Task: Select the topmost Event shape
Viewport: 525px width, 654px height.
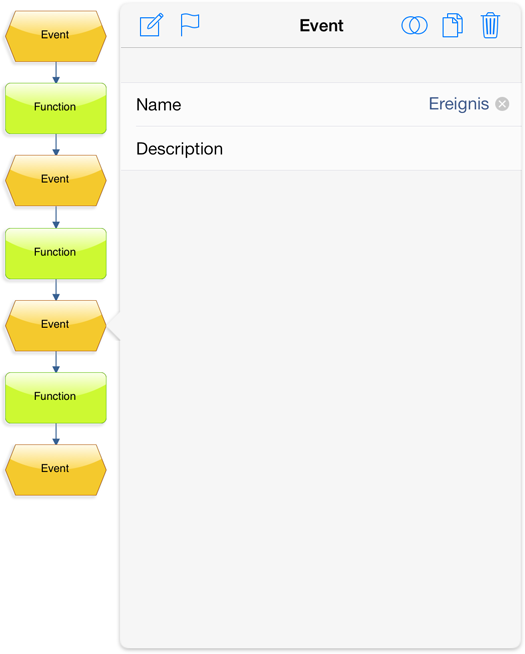Action: tap(55, 36)
